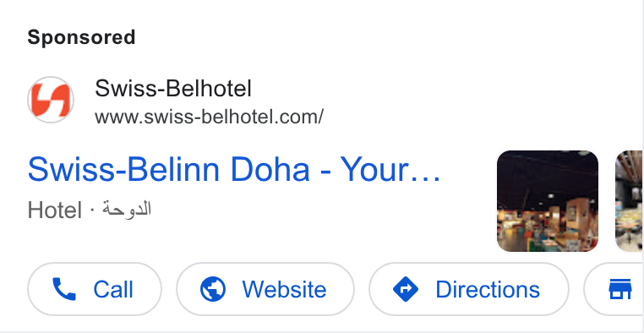
Task: Tap the phone handset icon
Action: point(64,289)
